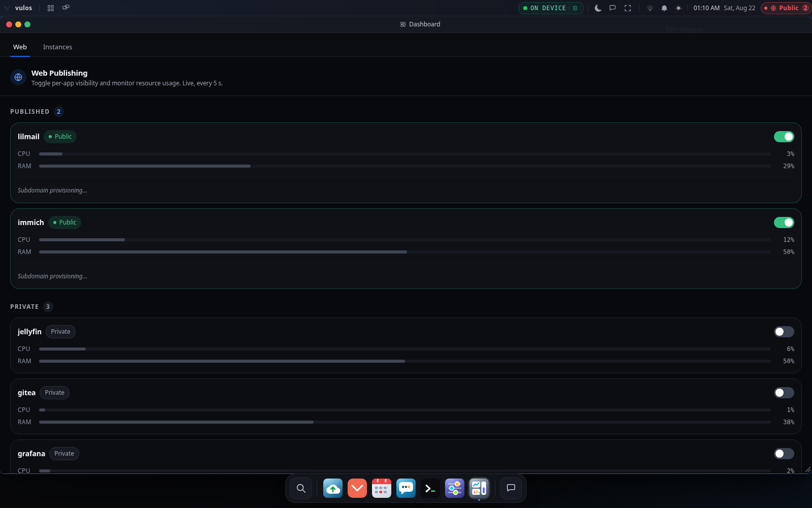Switch to the Web tab
Viewport: 812px width, 508px height.
20,47
